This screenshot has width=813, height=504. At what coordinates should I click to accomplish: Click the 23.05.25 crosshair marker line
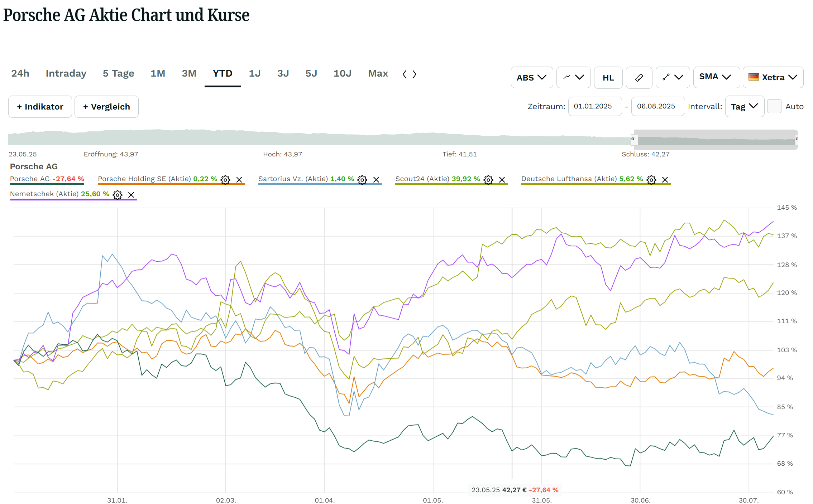click(512, 343)
